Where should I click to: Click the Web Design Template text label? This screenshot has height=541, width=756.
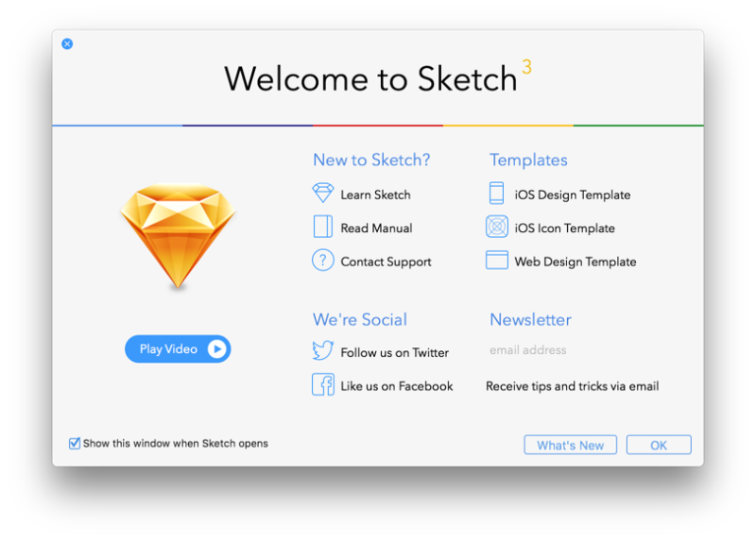pos(575,262)
